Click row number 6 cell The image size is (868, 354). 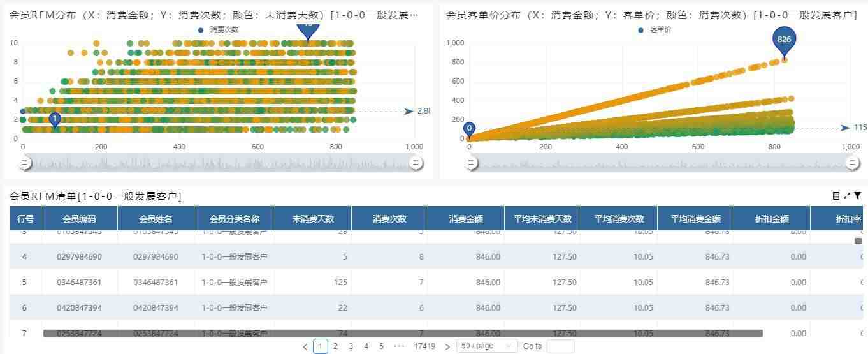point(25,308)
